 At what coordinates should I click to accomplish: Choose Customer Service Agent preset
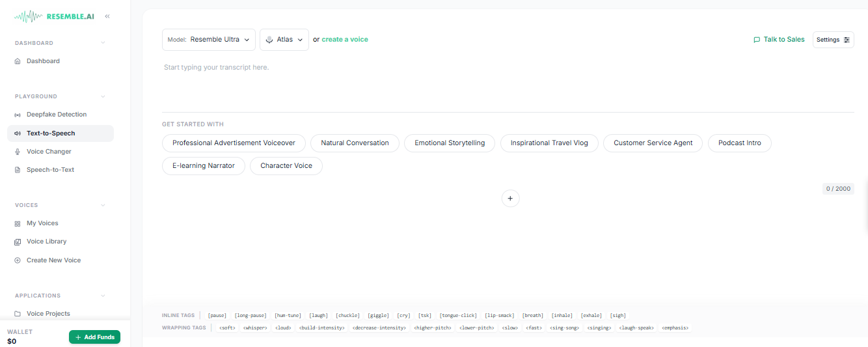tap(653, 143)
